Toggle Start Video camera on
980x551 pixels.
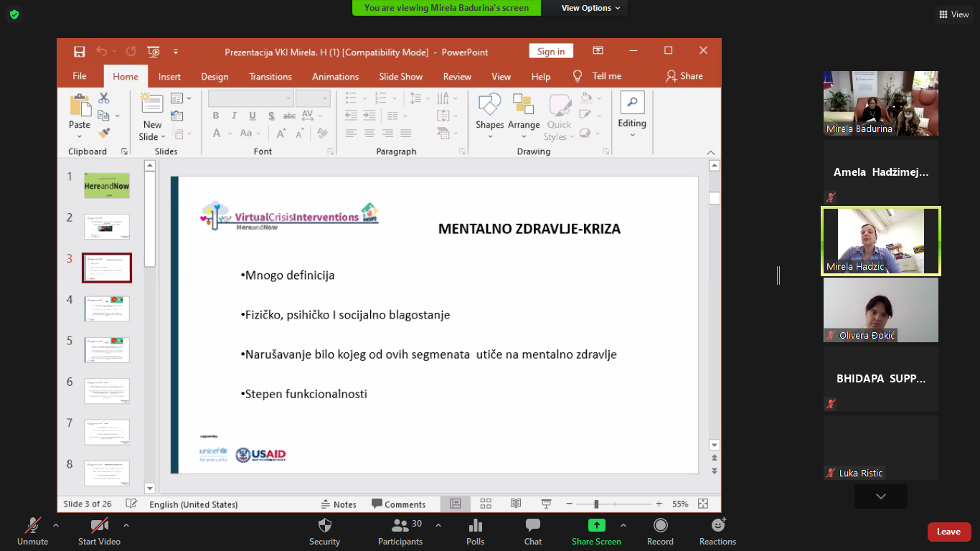(x=99, y=526)
